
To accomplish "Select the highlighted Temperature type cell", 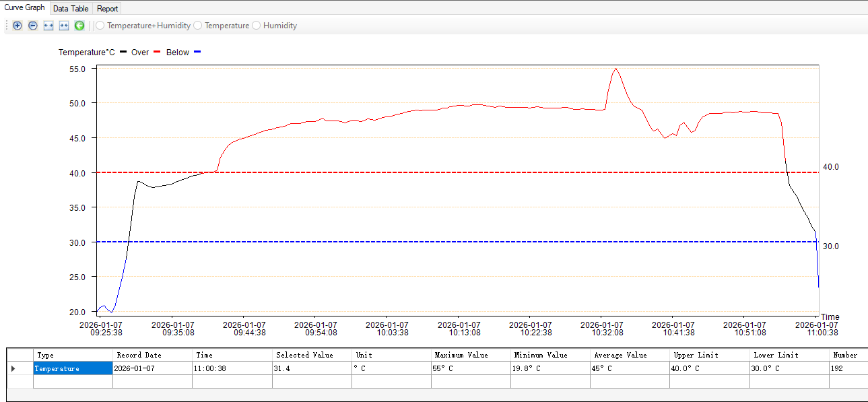I will pos(73,368).
